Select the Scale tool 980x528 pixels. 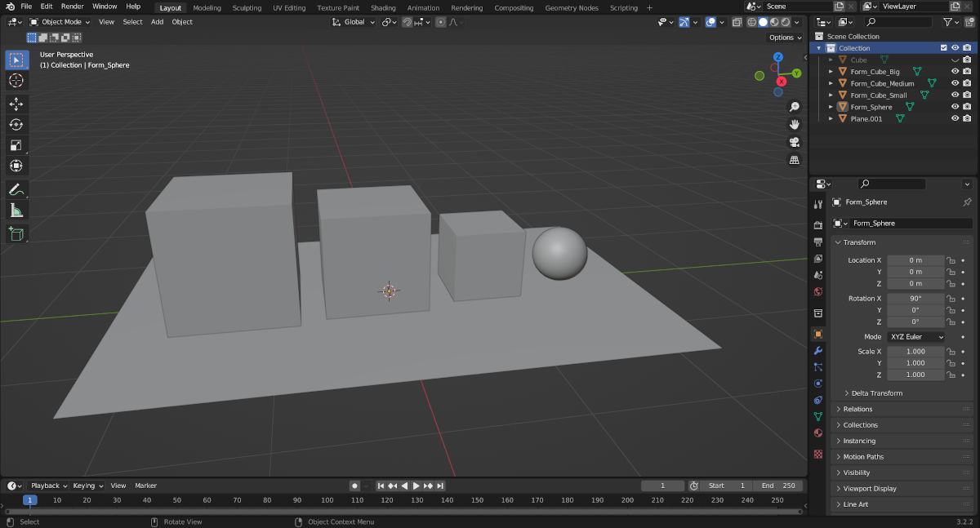(x=16, y=145)
